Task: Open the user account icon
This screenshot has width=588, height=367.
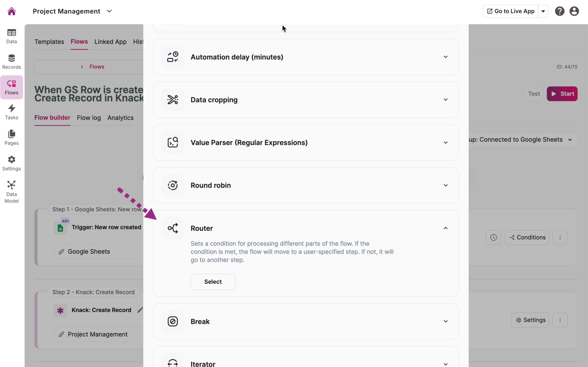Action: pos(574,11)
